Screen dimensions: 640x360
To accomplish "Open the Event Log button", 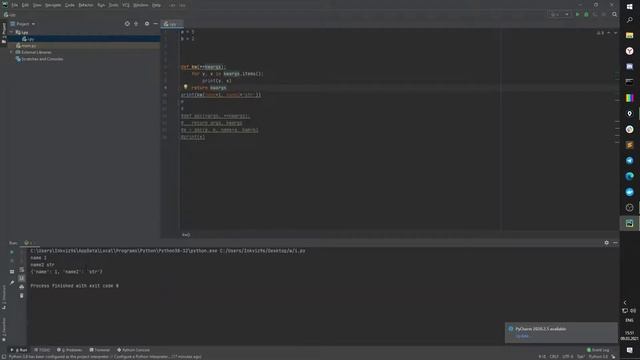I will tap(598, 350).
